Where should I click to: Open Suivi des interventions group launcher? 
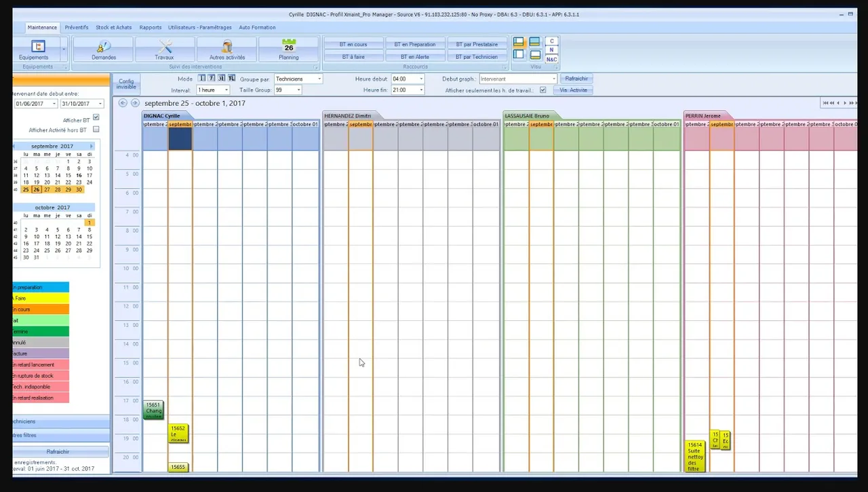(316, 67)
